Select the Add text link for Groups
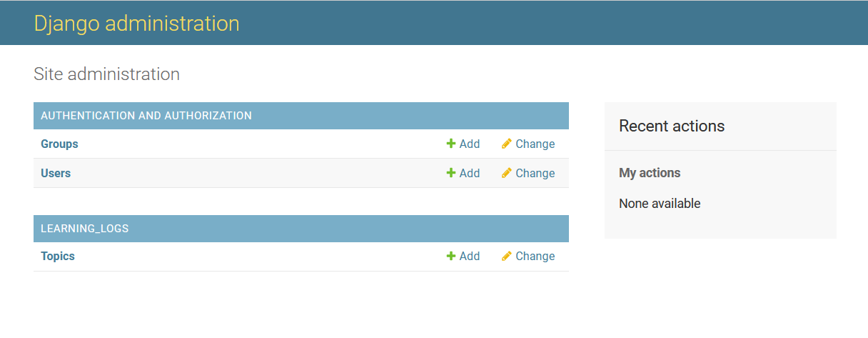 [x=470, y=144]
